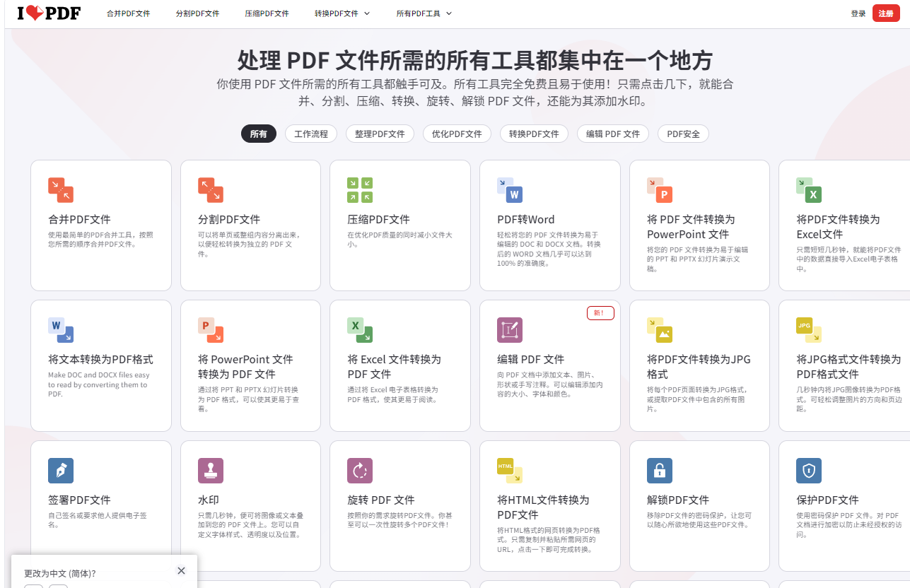Open the 保护PDF文件 shield icon
The height and width of the screenshot is (588, 910).
[809, 471]
